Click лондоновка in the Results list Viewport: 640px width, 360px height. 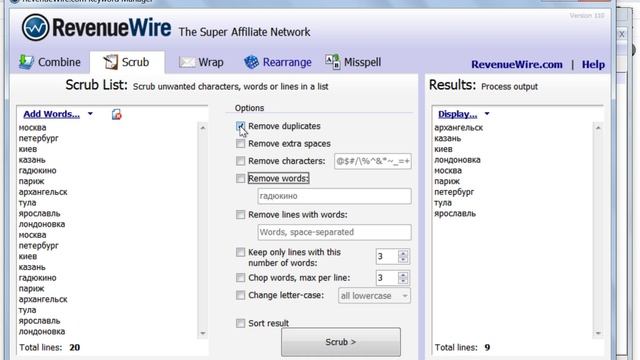[457, 160]
